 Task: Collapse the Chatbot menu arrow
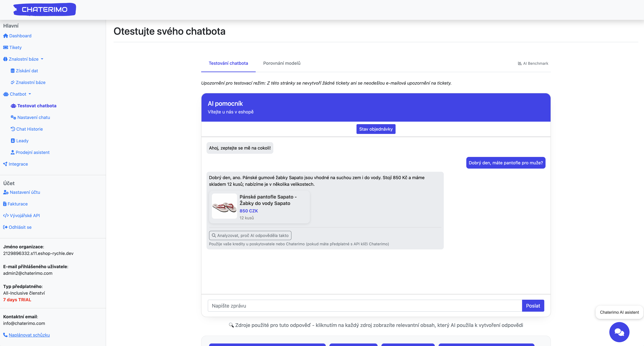click(x=30, y=94)
